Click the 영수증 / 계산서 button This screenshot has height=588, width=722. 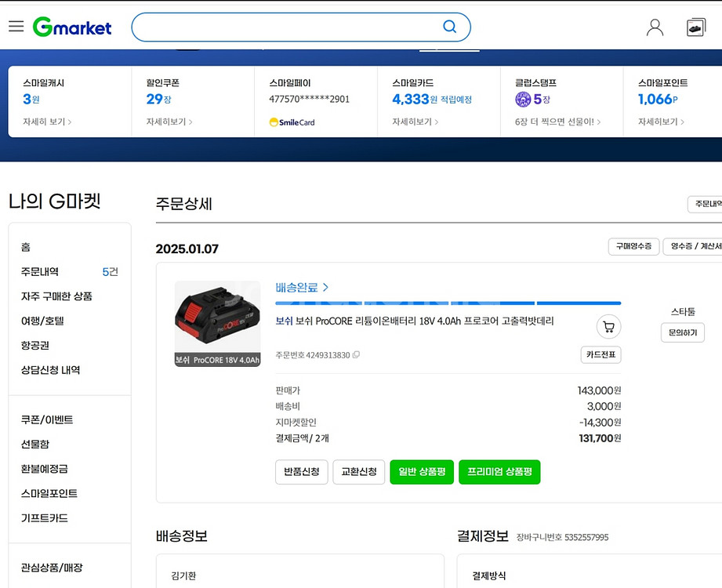tap(692, 246)
